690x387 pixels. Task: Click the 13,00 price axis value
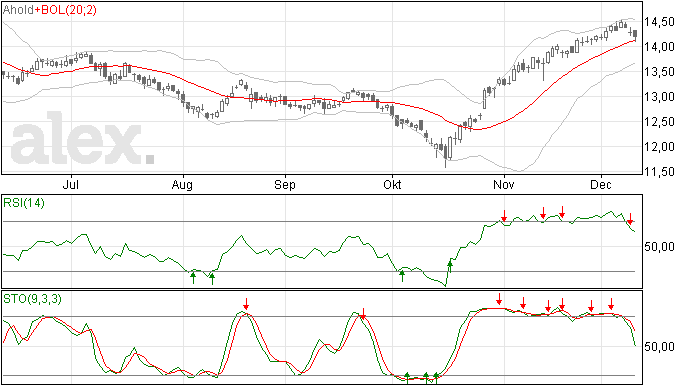pos(659,97)
